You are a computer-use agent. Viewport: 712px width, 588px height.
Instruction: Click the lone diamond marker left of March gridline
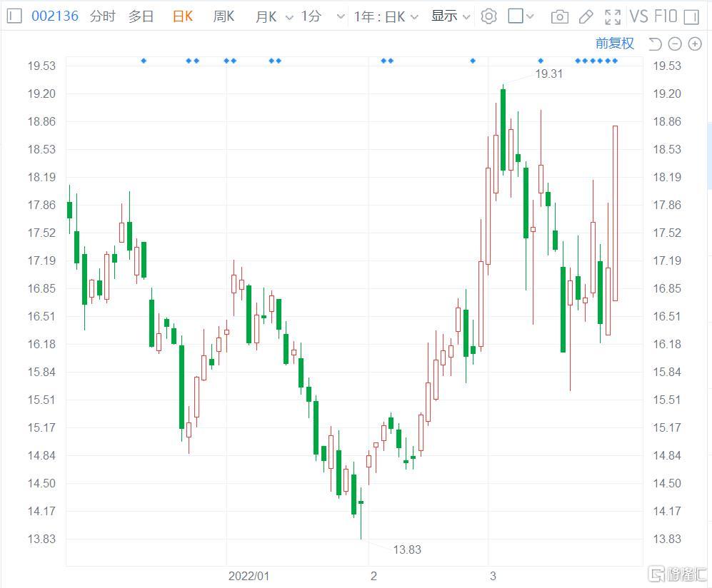473,61
